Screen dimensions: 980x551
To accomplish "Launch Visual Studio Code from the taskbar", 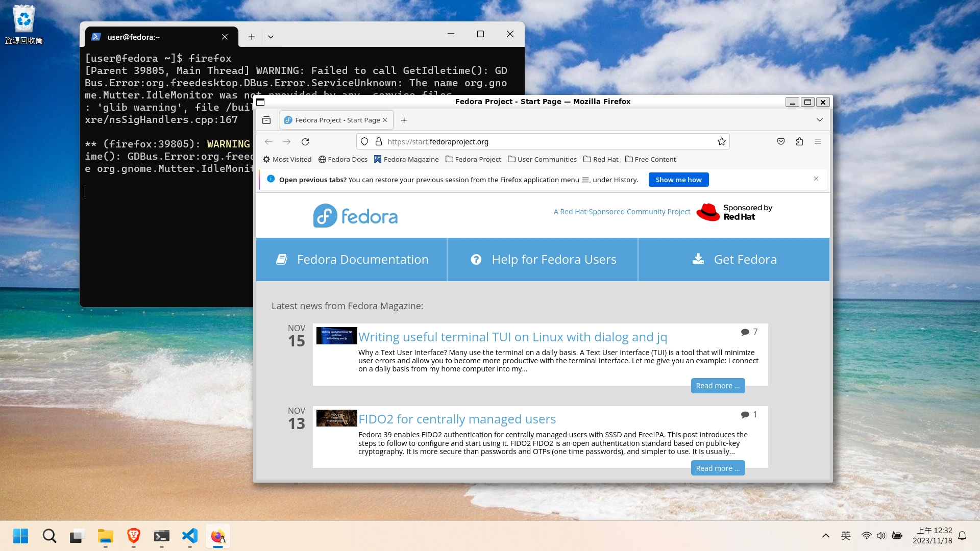I will pyautogui.click(x=190, y=536).
